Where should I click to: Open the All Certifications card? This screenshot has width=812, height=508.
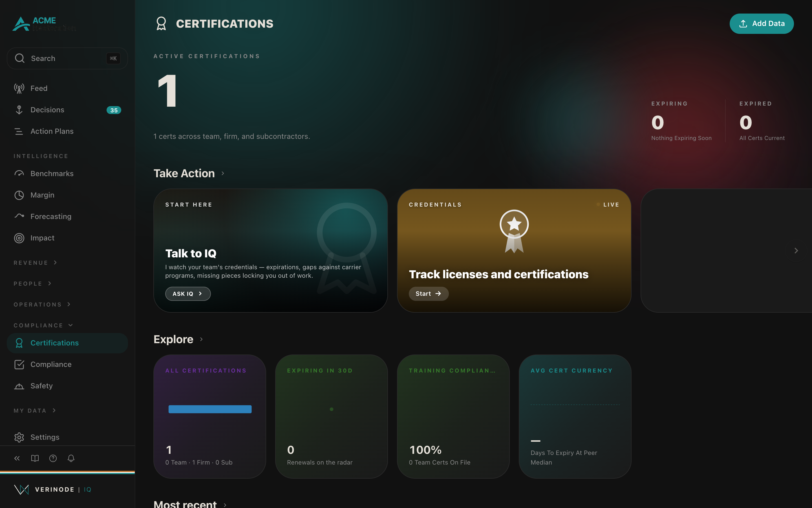[x=210, y=417]
